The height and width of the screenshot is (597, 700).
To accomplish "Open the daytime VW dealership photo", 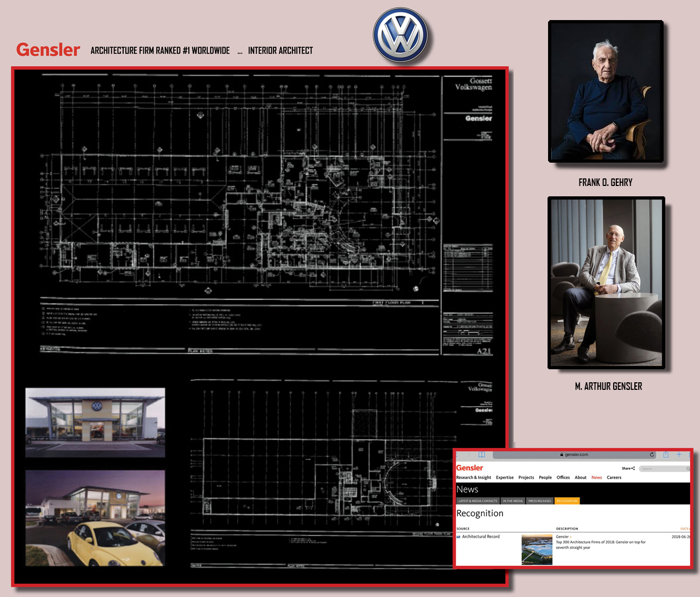I will [96, 423].
